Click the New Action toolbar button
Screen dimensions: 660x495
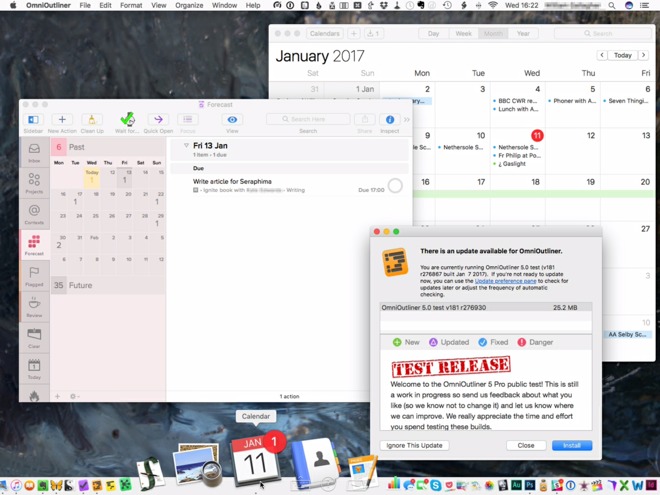click(x=62, y=120)
